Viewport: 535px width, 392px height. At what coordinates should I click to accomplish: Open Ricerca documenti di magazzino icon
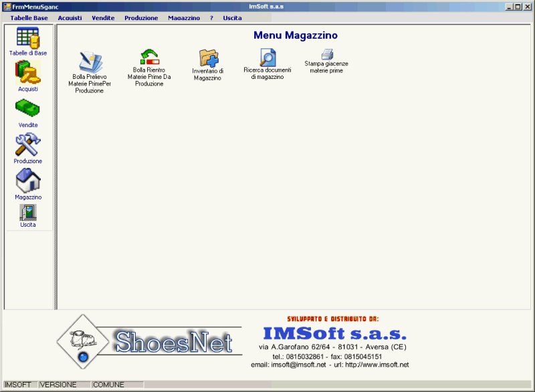tap(267, 64)
